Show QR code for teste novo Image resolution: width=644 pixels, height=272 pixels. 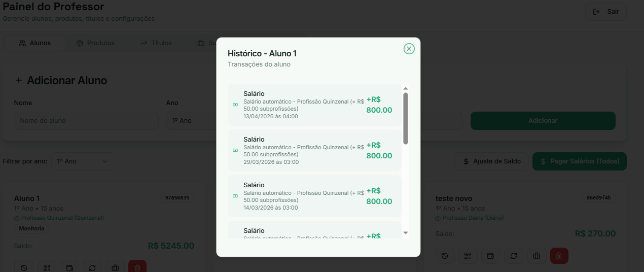[x=468, y=256]
